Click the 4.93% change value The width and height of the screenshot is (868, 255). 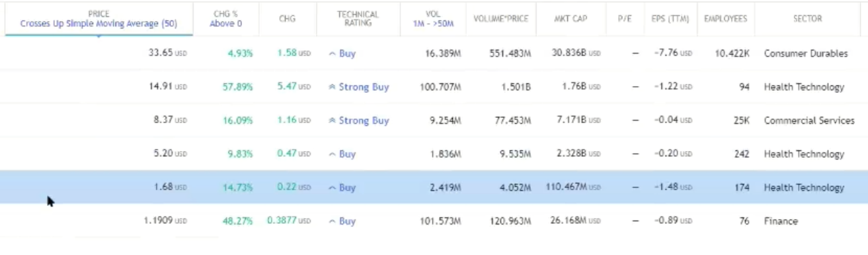pos(240,54)
